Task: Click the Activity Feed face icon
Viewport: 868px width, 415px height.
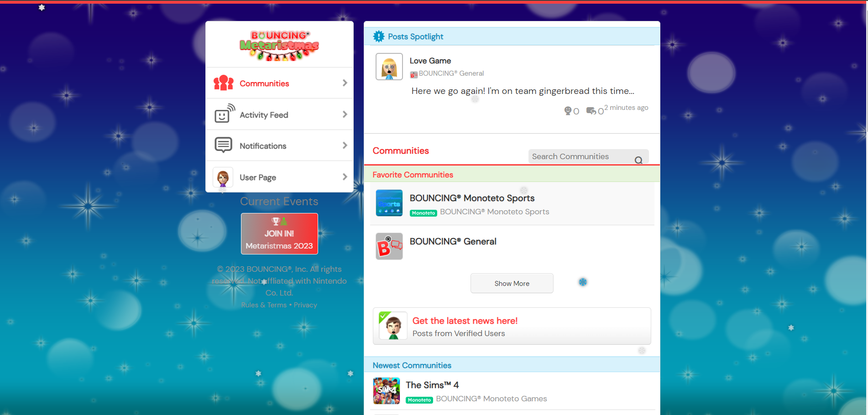Action: [x=225, y=114]
